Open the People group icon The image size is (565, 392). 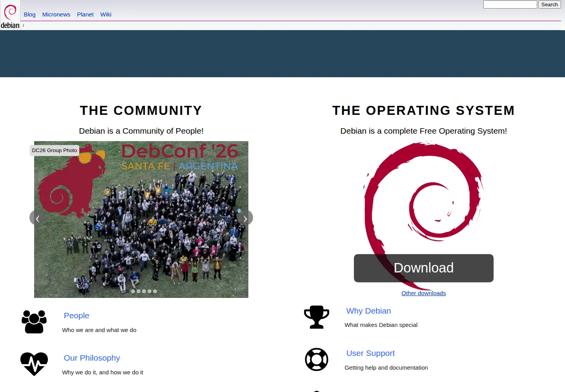pos(34,322)
